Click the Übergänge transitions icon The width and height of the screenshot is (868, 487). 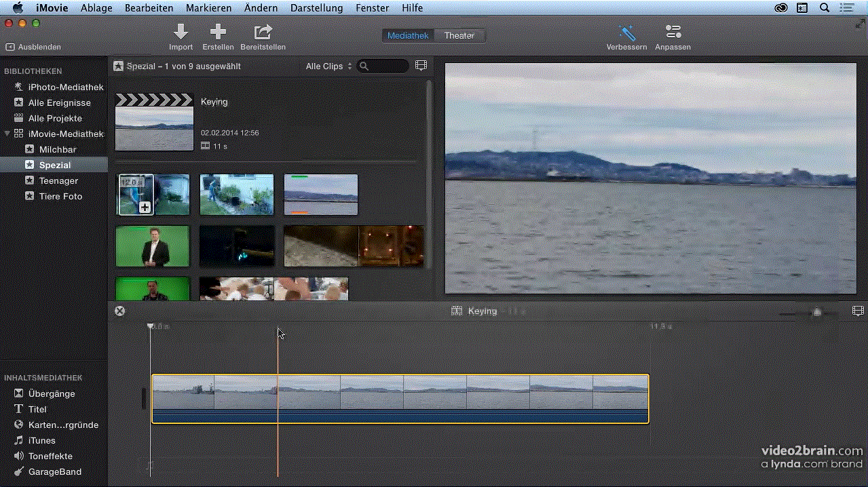[x=19, y=393]
